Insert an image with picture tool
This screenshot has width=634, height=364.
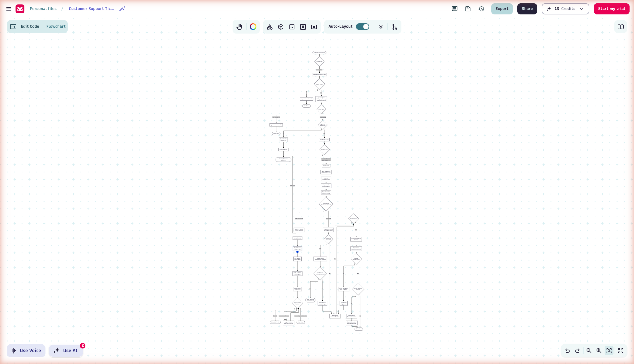click(x=292, y=27)
